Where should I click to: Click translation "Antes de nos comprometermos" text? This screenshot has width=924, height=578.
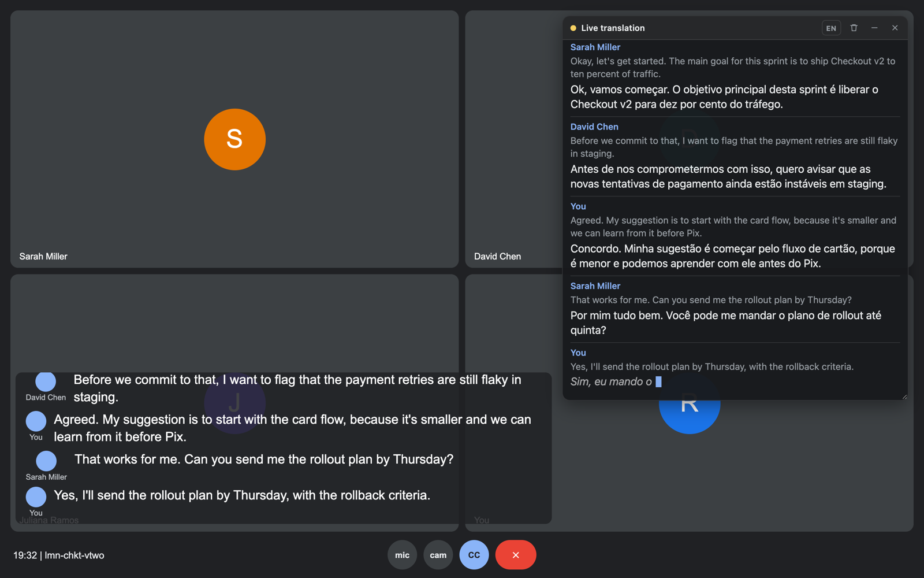coord(728,176)
